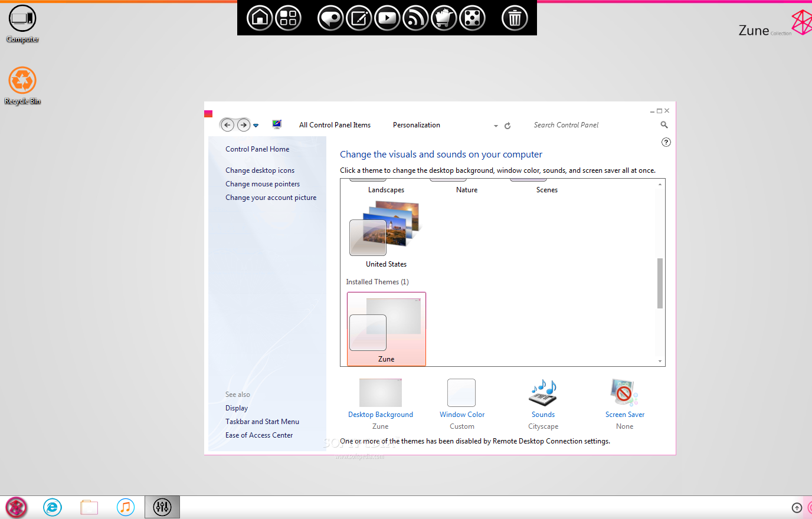Select the Zune installed theme
Viewport: 812px width, 519px height.
click(x=387, y=329)
